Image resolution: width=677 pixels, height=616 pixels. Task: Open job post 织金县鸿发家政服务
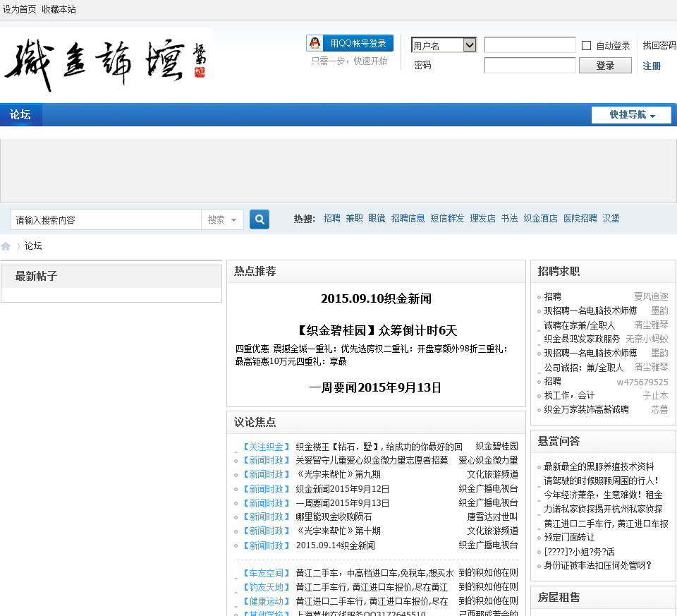582,339
